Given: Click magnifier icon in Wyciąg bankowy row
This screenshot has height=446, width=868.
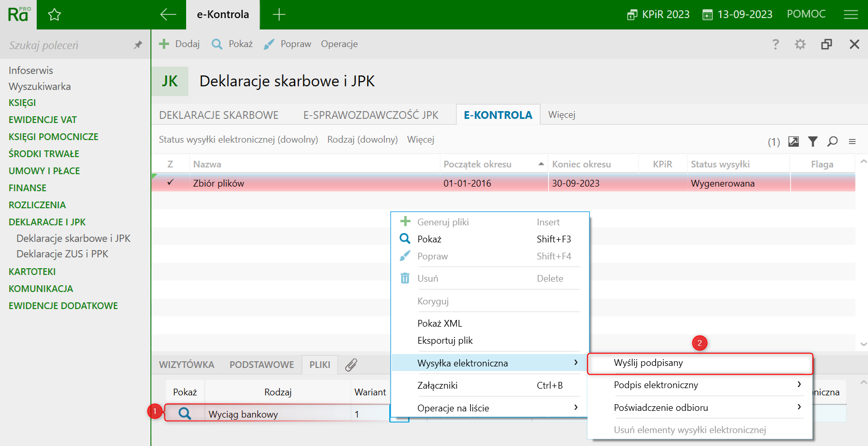Looking at the screenshot, I should pyautogui.click(x=185, y=413).
